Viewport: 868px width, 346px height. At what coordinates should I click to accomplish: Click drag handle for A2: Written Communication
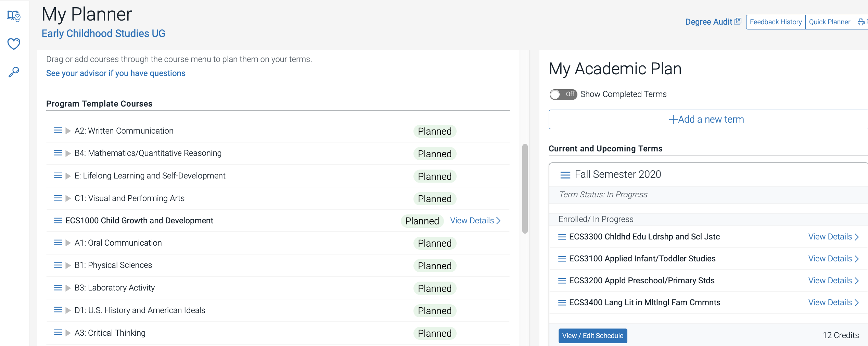click(x=58, y=131)
